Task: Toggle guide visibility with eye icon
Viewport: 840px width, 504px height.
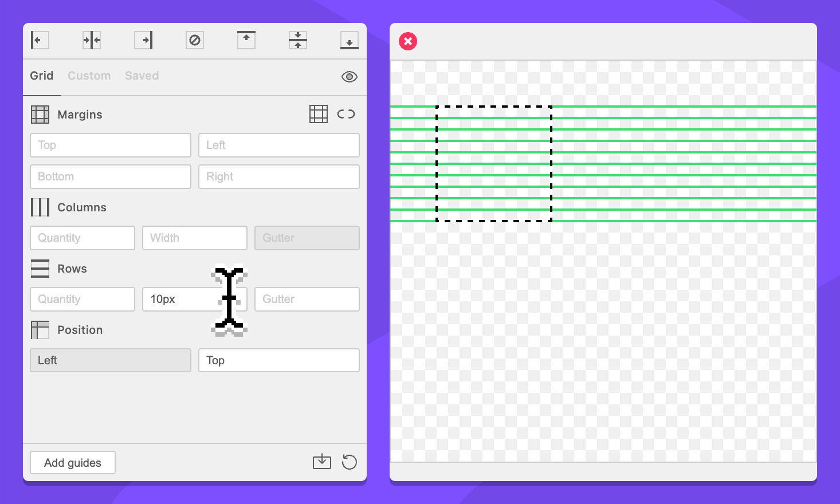Action: (x=349, y=77)
